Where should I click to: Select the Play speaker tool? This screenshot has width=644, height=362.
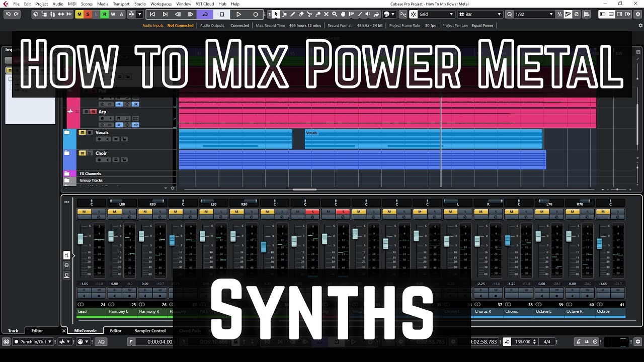(368, 14)
